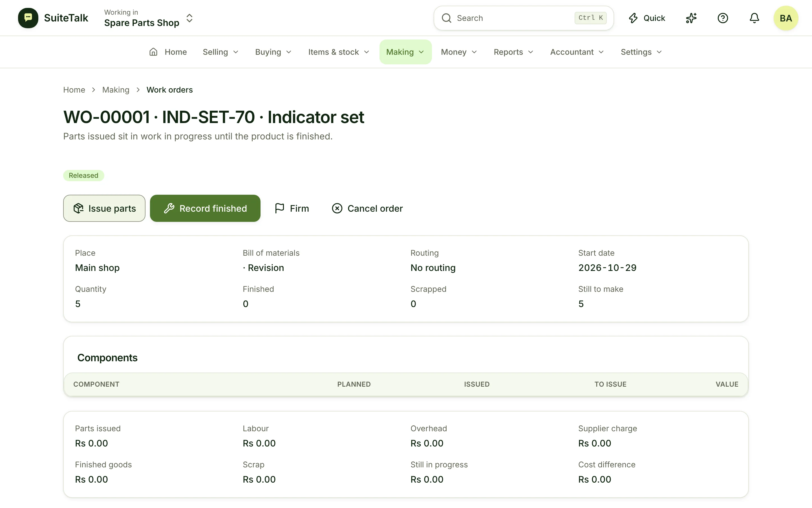Expand the Items & stock menu

(x=338, y=52)
